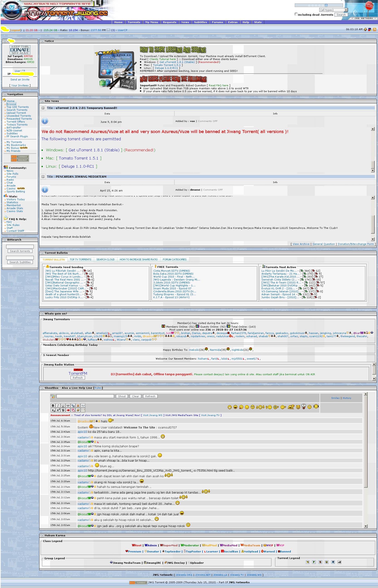Collapse the PENCARIAN JIWANG MEDIATEAM news item
Screen dimensions: 378x588
[43, 177]
